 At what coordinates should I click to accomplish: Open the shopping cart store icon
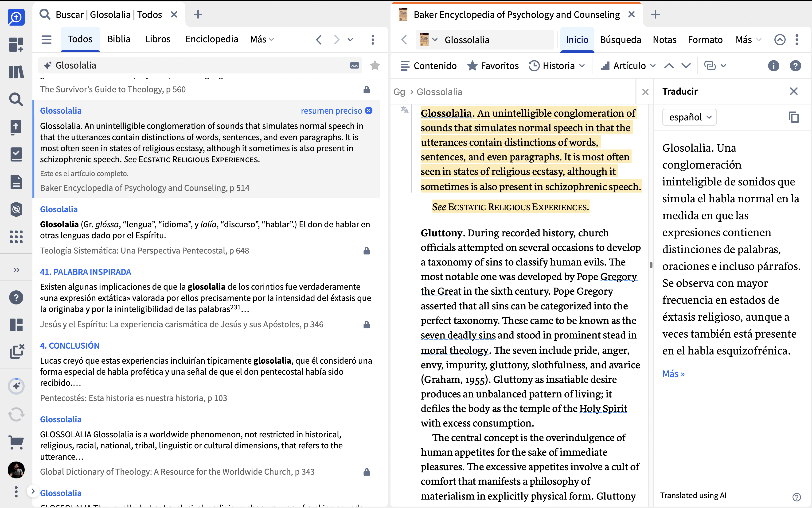point(16,442)
